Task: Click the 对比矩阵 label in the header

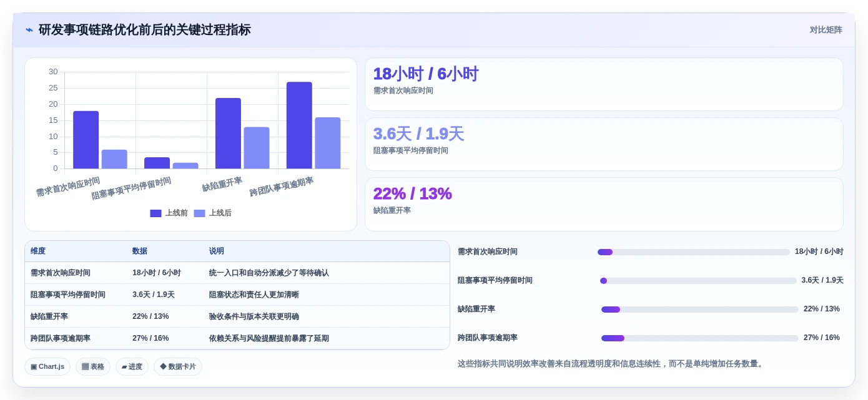Action: (826, 30)
